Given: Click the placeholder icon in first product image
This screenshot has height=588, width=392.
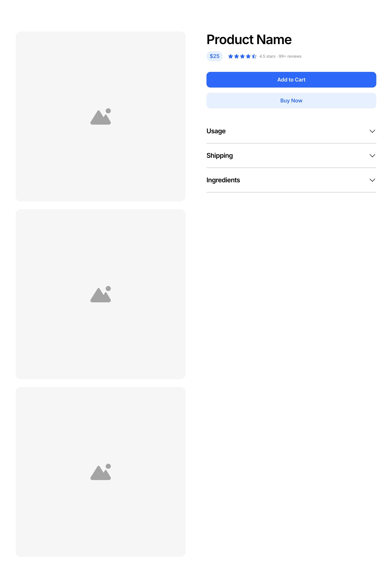Looking at the screenshot, I should tap(100, 116).
